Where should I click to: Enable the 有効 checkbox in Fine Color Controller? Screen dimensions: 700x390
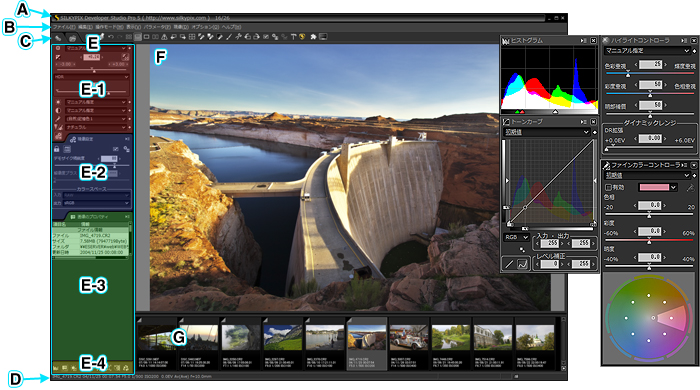608,187
